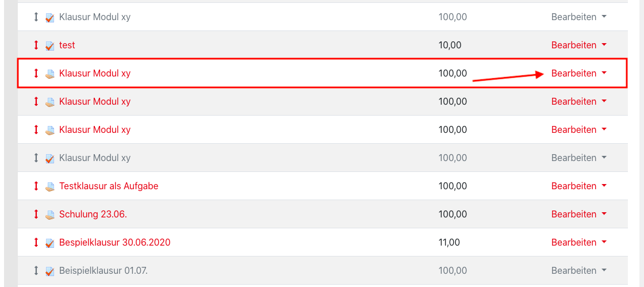The height and width of the screenshot is (287, 644).
Task: Expand Bearbeiten menu for Bespielklausur 30.06.2020
Action: point(578,242)
